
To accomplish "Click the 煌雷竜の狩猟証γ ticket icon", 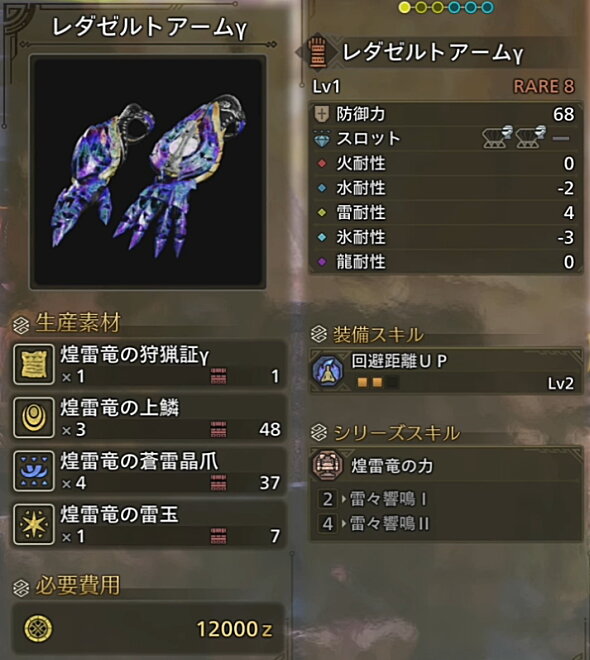I will tap(34, 365).
